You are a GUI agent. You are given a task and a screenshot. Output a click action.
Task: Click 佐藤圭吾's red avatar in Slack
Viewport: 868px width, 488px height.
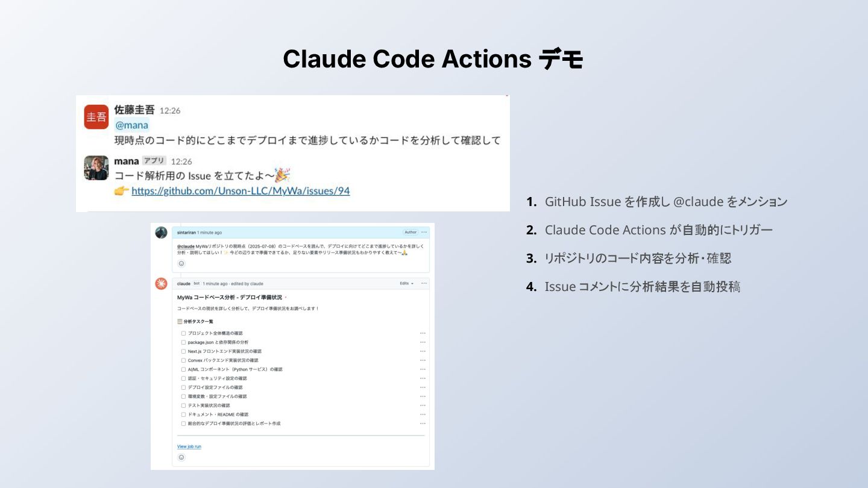click(96, 117)
